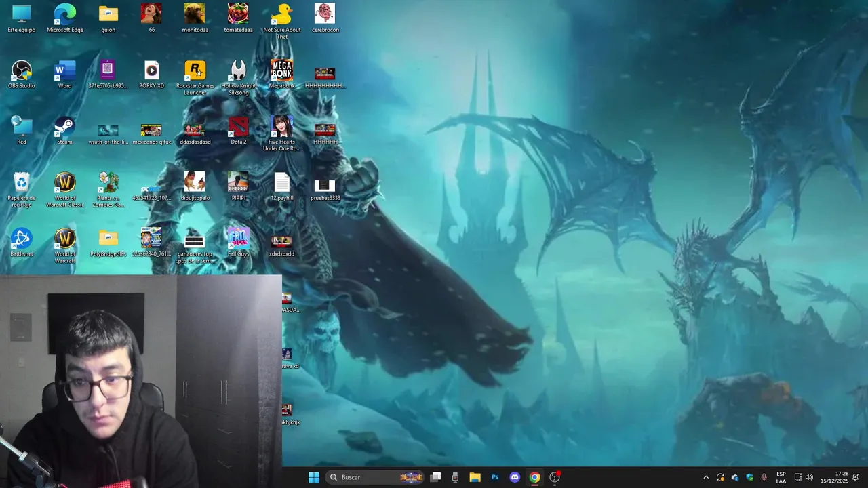
Task: Open the Este equipo desktop icon
Action: 22,18
